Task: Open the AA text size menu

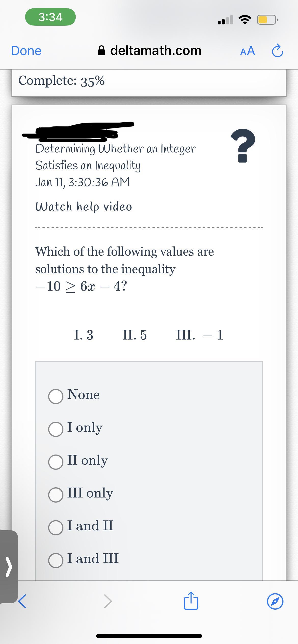Action: click(248, 51)
